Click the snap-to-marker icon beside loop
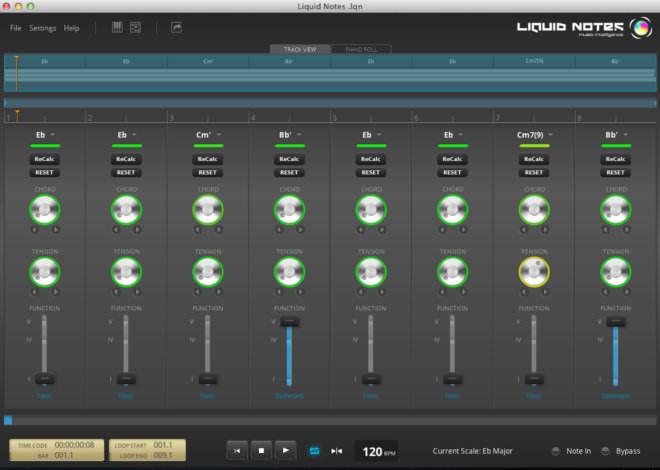This screenshot has width=660, height=470. coord(336,451)
